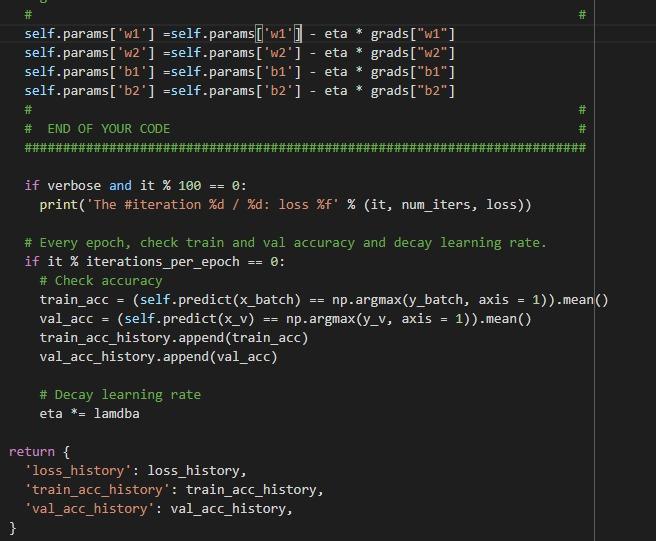Click the '# Decay learning rate' comment
This screenshot has height=541, width=656.
click(x=120, y=395)
